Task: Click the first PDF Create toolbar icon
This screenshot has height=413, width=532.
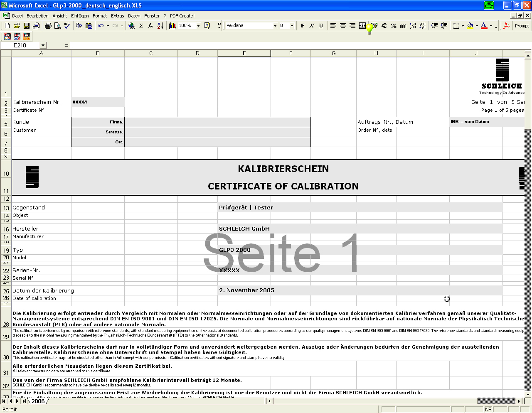Action: pos(7,37)
